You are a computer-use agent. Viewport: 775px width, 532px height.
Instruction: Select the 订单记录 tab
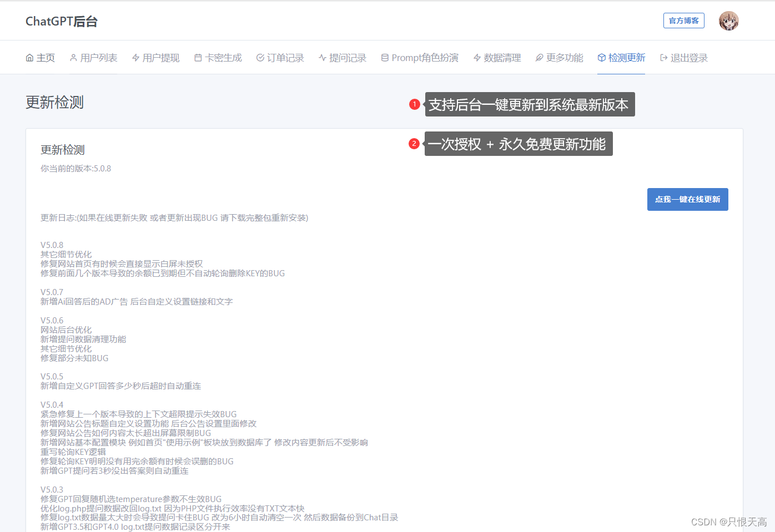pos(280,58)
